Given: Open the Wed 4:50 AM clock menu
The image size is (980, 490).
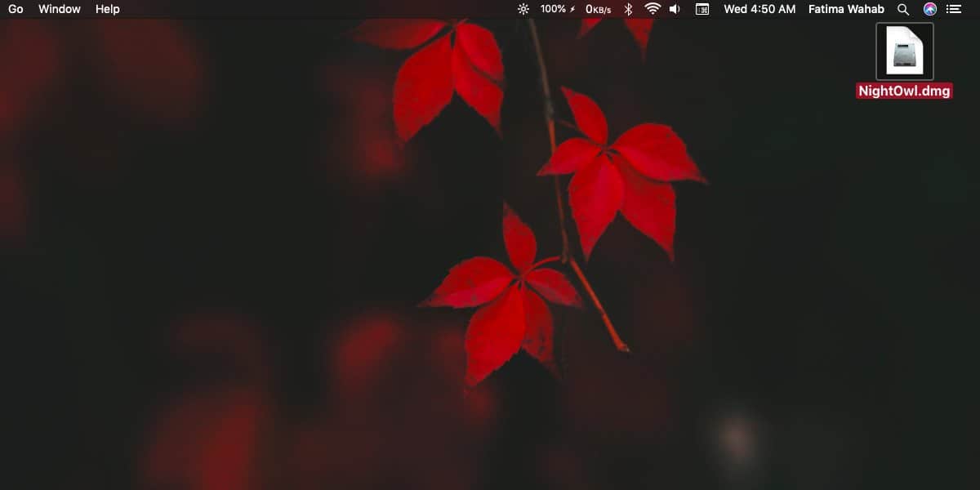Looking at the screenshot, I should point(759,9).
